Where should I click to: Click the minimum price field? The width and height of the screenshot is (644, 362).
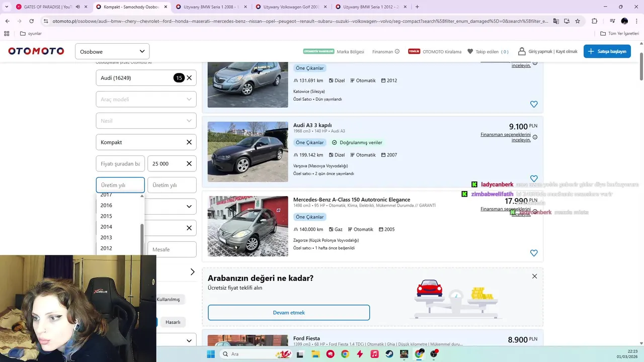click(x=120, y=163)
